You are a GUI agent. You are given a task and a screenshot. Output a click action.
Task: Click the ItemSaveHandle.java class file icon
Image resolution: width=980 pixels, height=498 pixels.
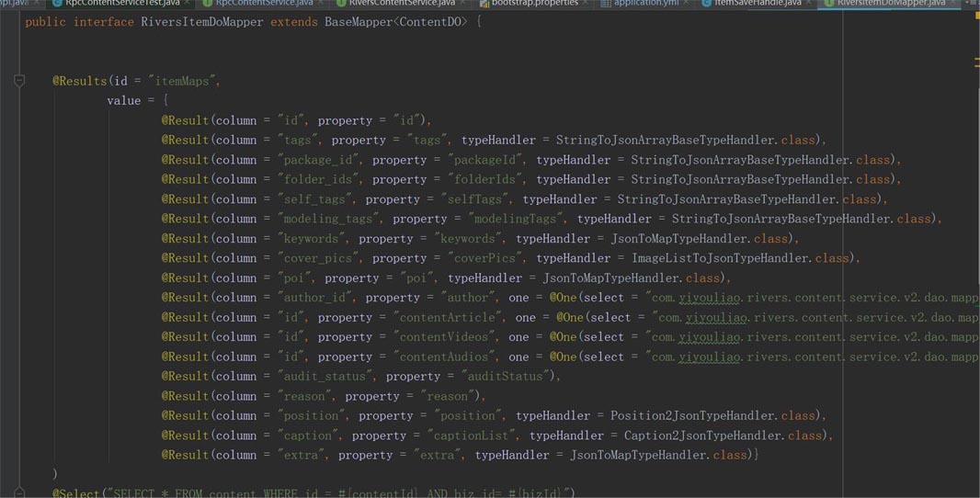(706, 4)
